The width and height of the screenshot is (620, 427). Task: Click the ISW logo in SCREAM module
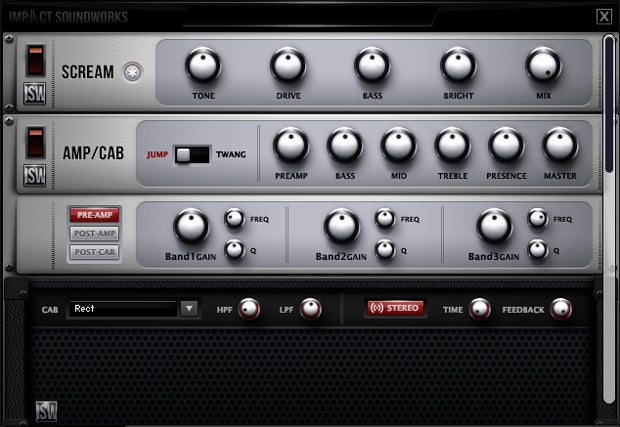point(35,93)
